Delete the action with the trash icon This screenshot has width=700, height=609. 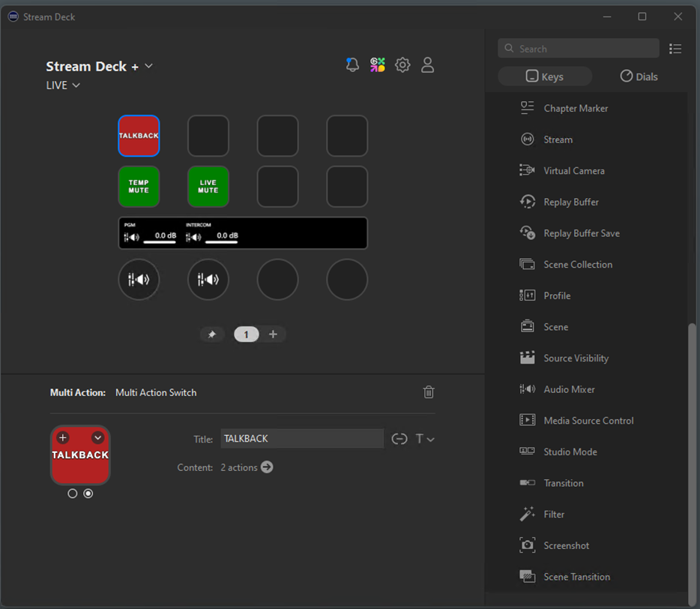(429, 392)
